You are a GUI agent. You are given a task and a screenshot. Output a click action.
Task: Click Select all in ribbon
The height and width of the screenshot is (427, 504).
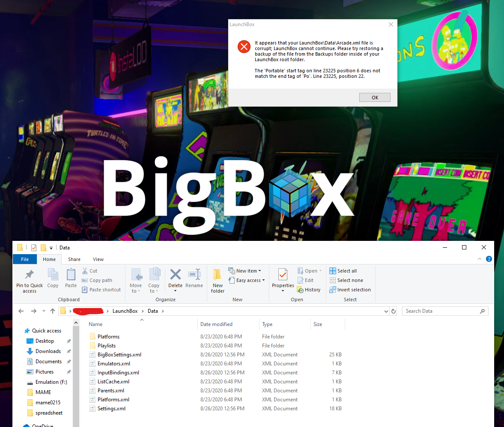(343, 271)
